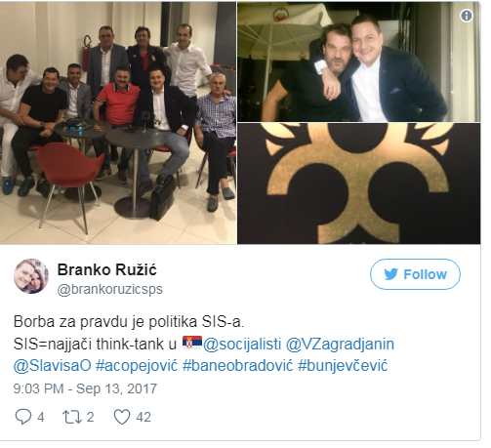The image size is (491, 448).
Task: Click the info icon on photo
Action: pyautogui.click(x=467, y=16)
